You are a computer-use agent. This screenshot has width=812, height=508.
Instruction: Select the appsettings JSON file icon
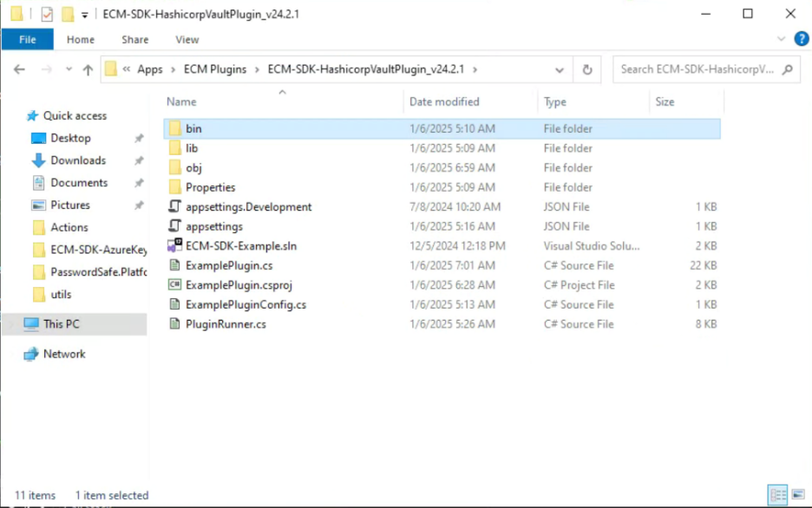click(175, 226)
